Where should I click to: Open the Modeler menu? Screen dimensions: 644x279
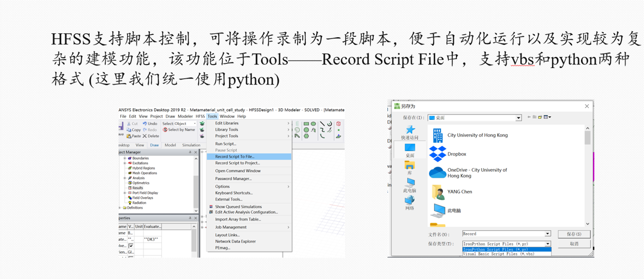pos(185,116)
